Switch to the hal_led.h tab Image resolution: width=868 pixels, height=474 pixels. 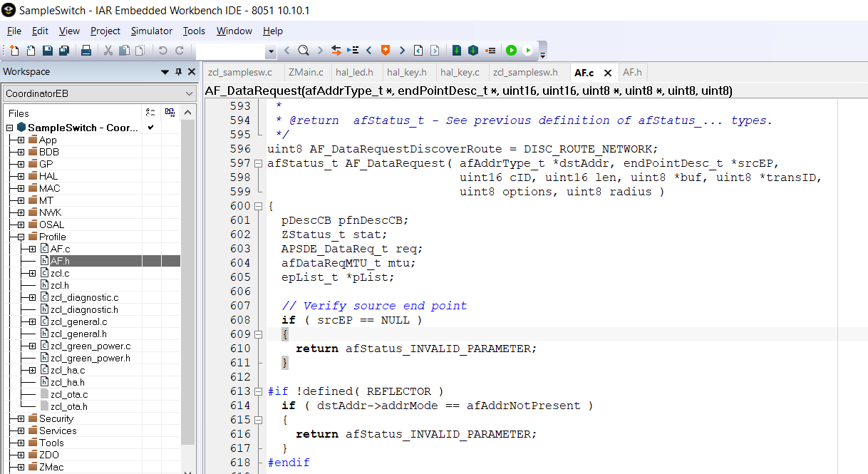tap(354, 72)
